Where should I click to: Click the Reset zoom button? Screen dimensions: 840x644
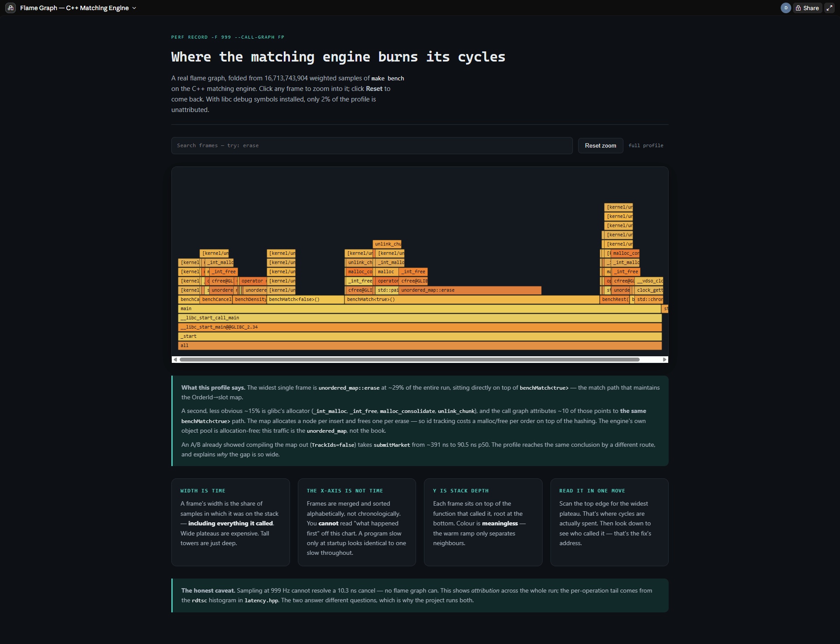(600, 145)
